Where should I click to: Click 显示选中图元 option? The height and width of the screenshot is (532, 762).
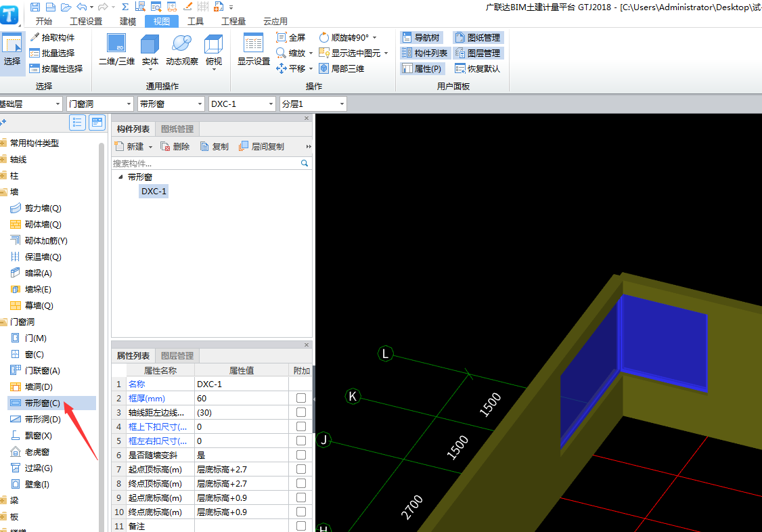pos(350,53)
